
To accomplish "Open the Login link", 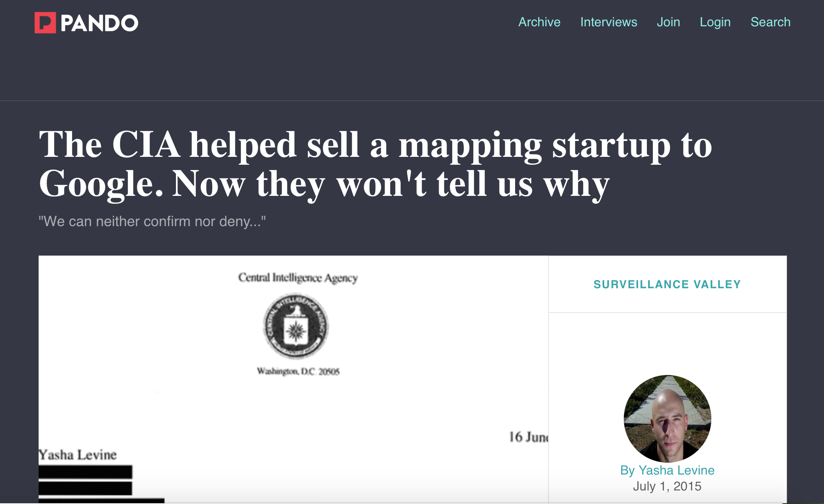I will pos(715,22).
